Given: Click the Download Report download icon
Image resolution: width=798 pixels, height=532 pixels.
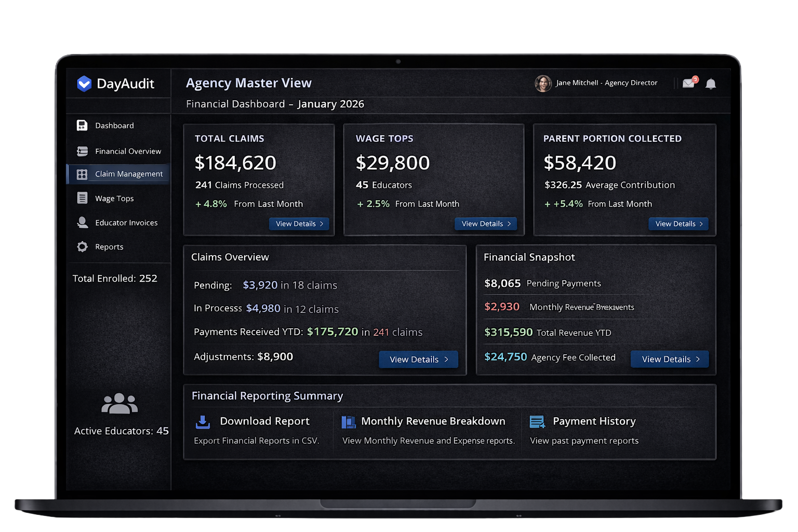Looking at the screenshot, I should point(203,421).
